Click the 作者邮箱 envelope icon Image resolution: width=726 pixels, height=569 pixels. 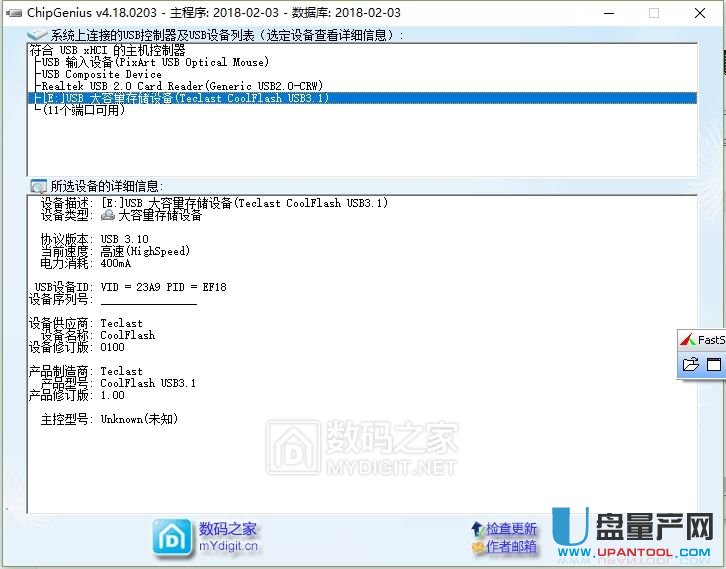coord(477,546)
